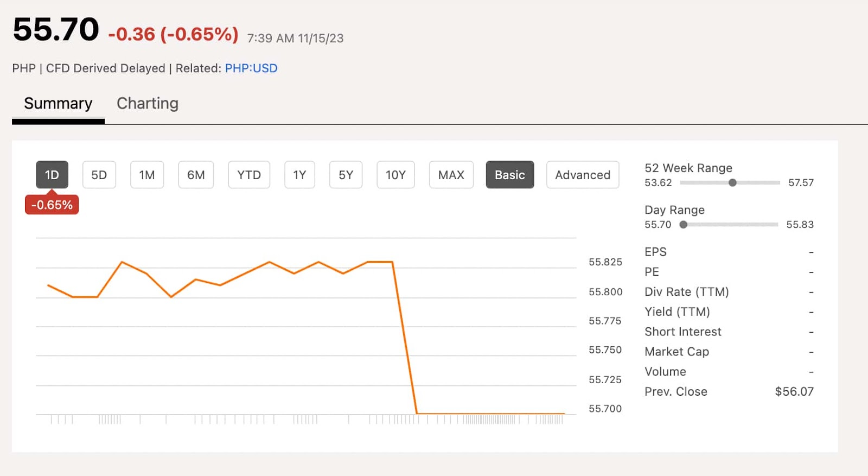Select the 5Y time range
This screenshot has width=868, height=476.
pyautogui.click(x=346, y=175)
